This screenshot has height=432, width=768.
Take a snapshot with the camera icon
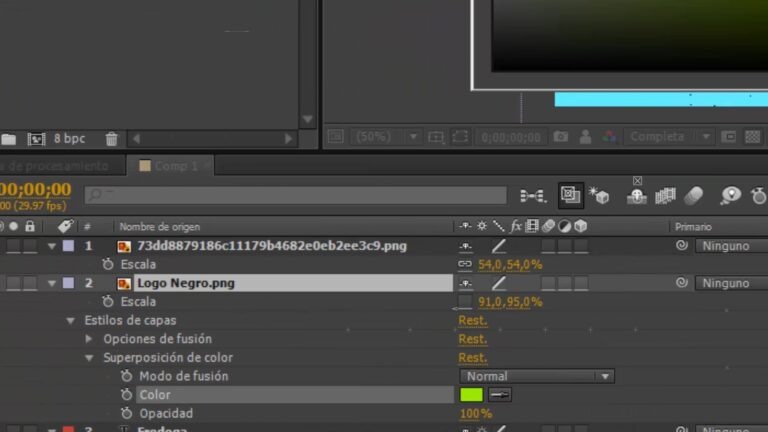tap(561, 137)
